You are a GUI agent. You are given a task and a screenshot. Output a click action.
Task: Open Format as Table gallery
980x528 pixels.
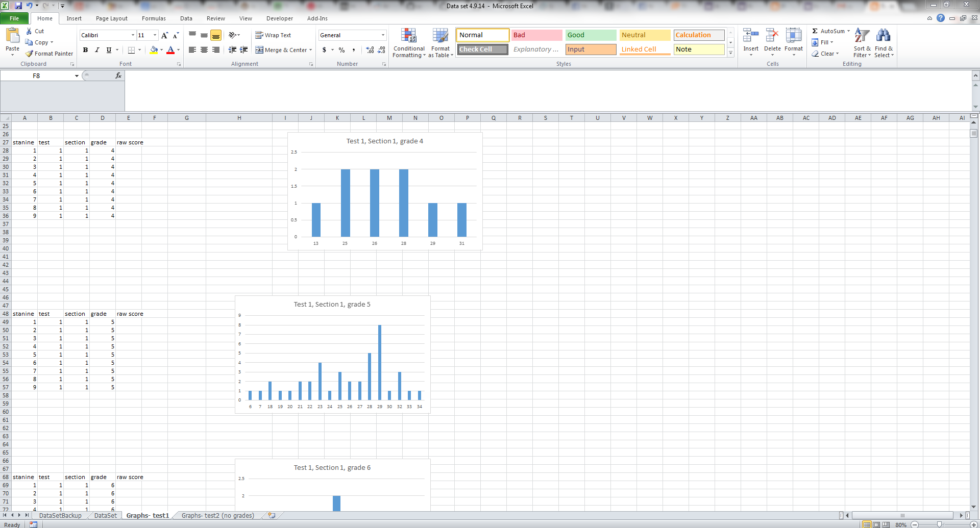[x=440, y=43]
